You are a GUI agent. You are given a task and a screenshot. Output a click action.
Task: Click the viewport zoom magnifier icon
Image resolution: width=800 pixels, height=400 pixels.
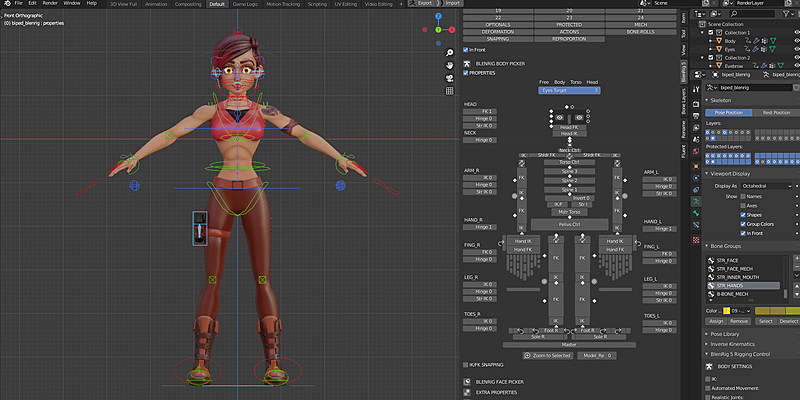(x=450, y=55)
